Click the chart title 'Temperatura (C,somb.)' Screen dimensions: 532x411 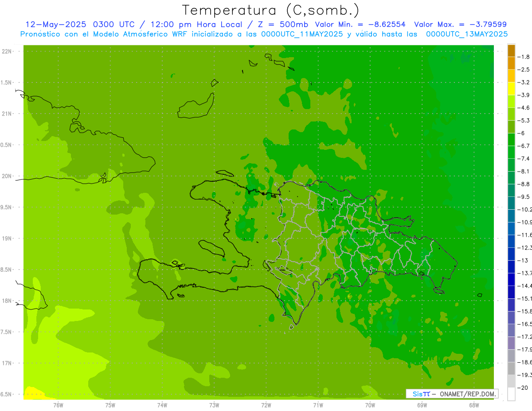tap(271, 10)
